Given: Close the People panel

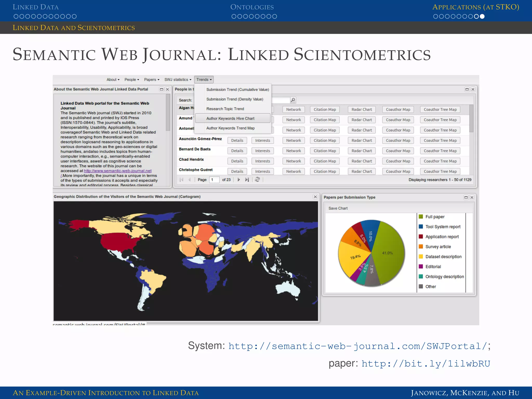Looking at the screenshot, I should click(x=473, y=89).
